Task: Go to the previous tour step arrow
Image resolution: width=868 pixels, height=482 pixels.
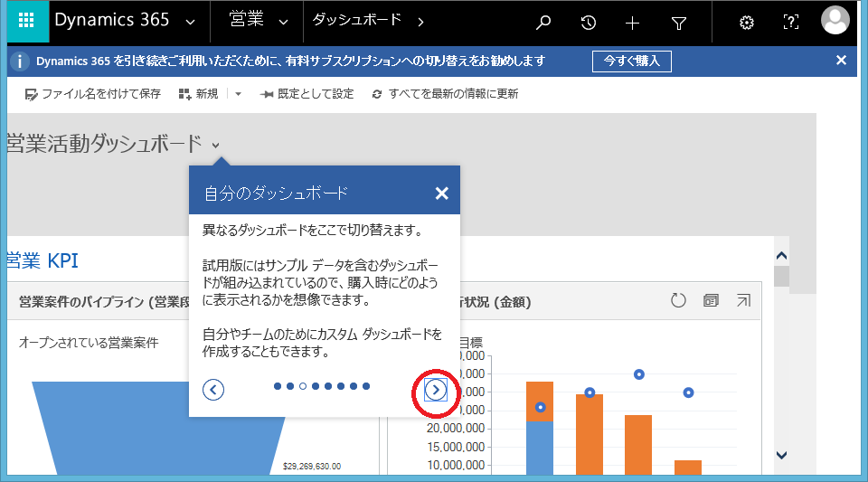Action: tap(213, 390)
